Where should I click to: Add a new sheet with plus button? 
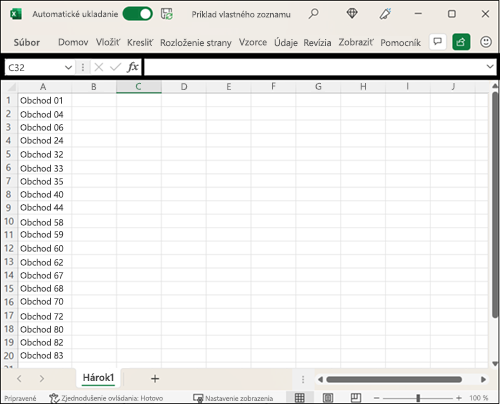click(155, 379)
